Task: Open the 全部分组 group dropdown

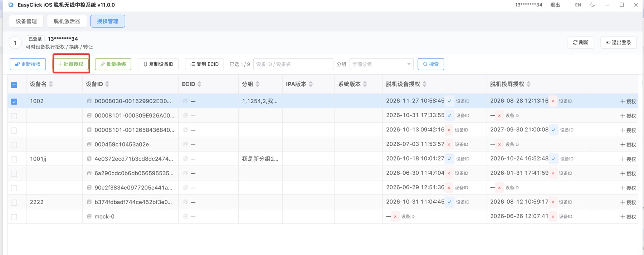Action: tap(381, 64)
